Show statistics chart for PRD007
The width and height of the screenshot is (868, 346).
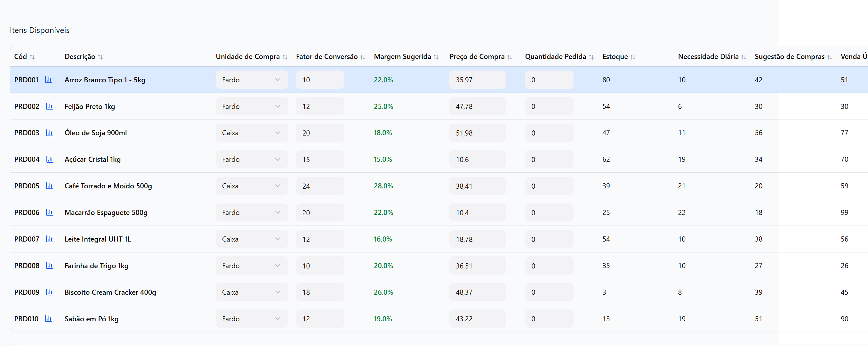point(49,239)
